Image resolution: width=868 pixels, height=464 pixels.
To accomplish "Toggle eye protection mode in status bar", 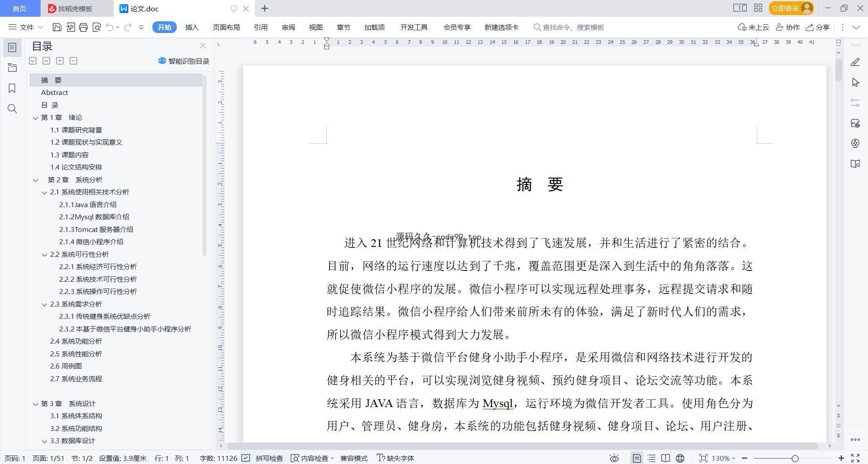I will click(x=614, y=458).
